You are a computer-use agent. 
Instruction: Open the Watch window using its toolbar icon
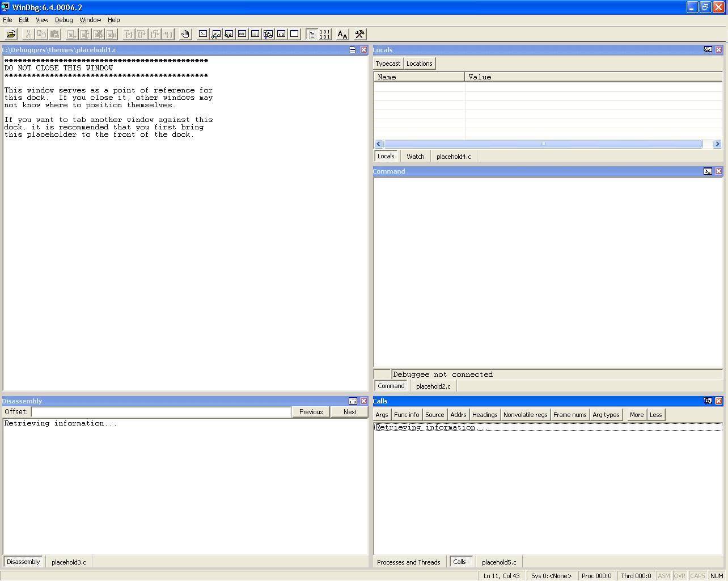tap(216, 34)
